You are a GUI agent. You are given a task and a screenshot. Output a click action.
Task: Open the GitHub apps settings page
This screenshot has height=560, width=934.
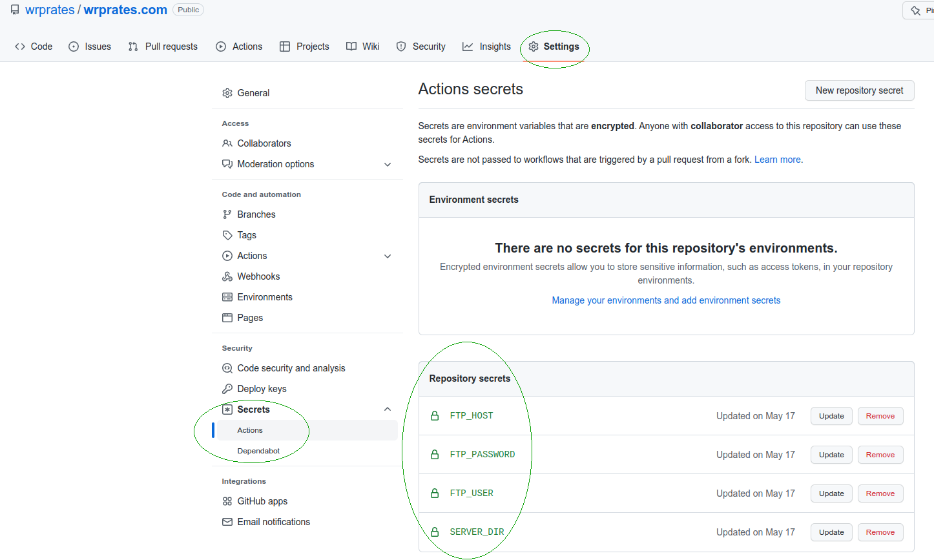(262, 501)
